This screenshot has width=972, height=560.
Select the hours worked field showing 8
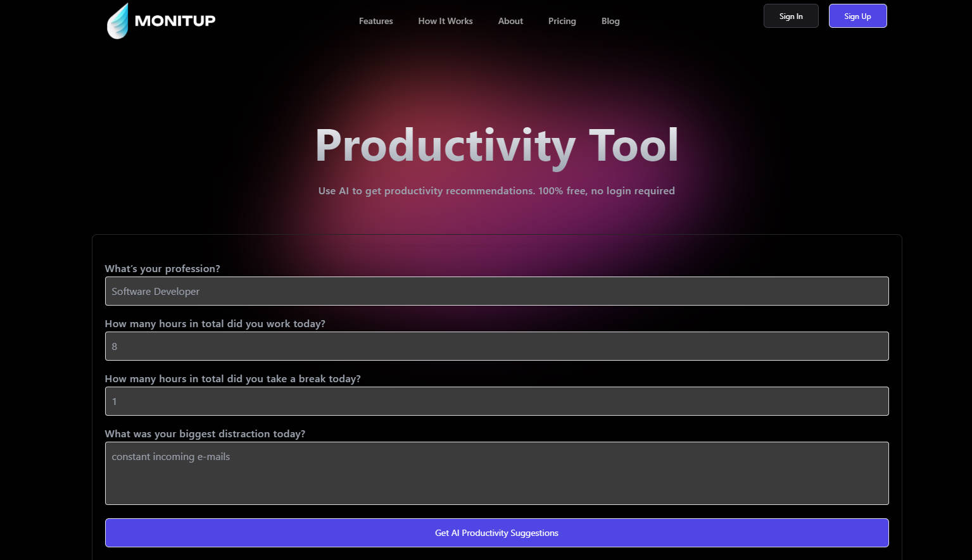tap(496, 346)
